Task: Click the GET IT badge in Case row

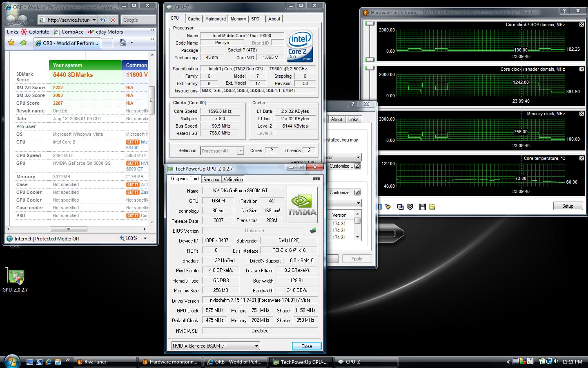Action: 133,184
